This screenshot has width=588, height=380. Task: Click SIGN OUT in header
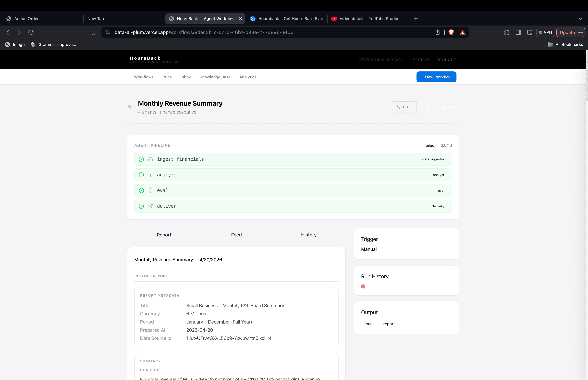[446, 60]
